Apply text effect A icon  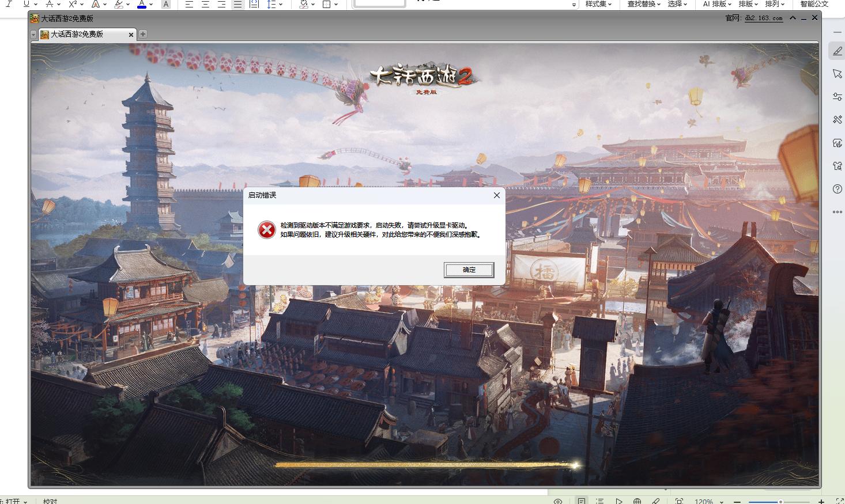(96, 4)
